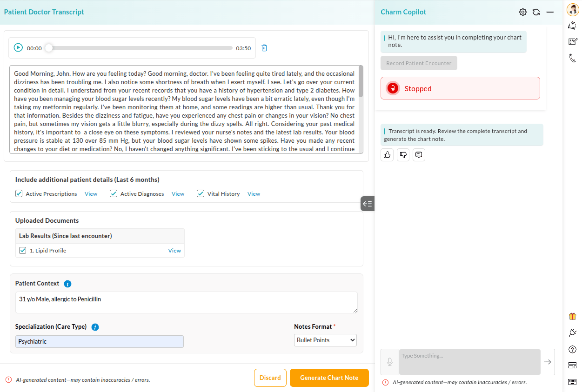Click the 'Uploaded Documents' section title

pos(47,220)
